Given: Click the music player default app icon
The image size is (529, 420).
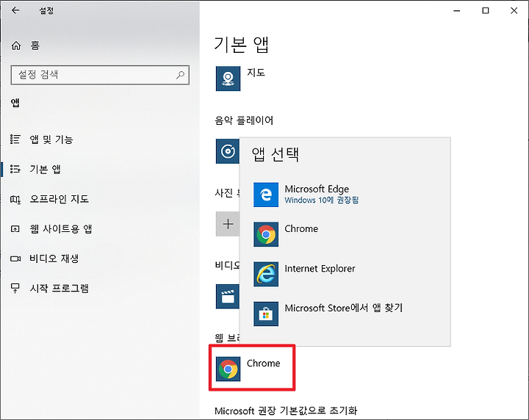Looking at the screenshot, I should 227,151.
